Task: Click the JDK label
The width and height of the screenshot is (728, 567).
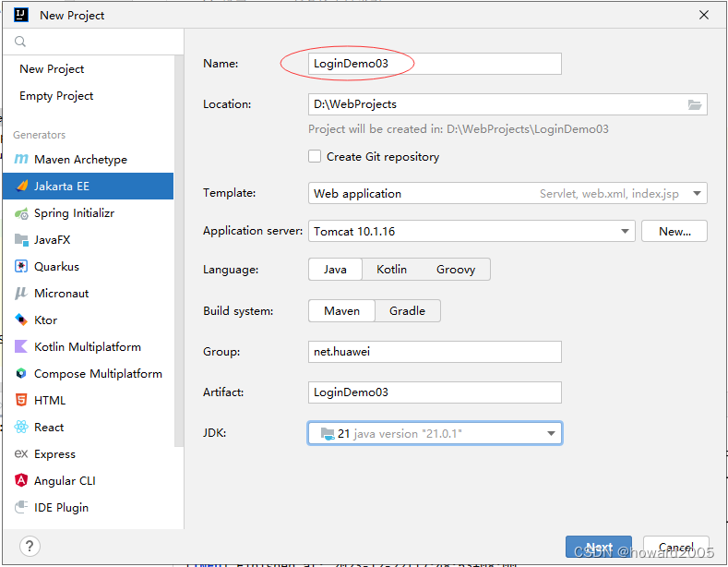Action: coord(214,433)
